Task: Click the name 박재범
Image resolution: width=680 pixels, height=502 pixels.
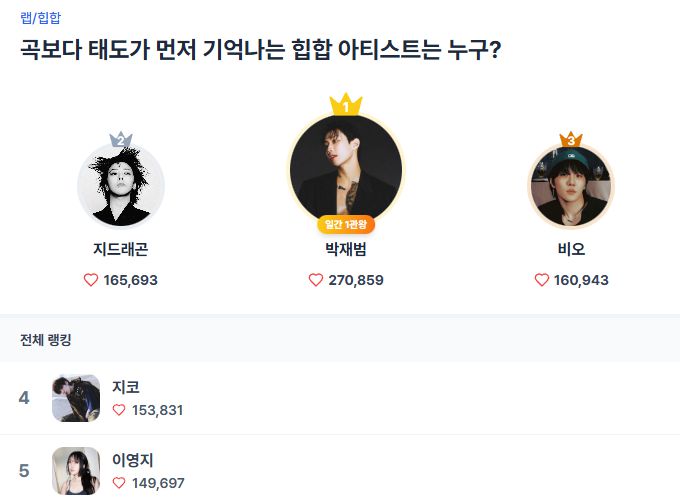Action: [346, 249]
